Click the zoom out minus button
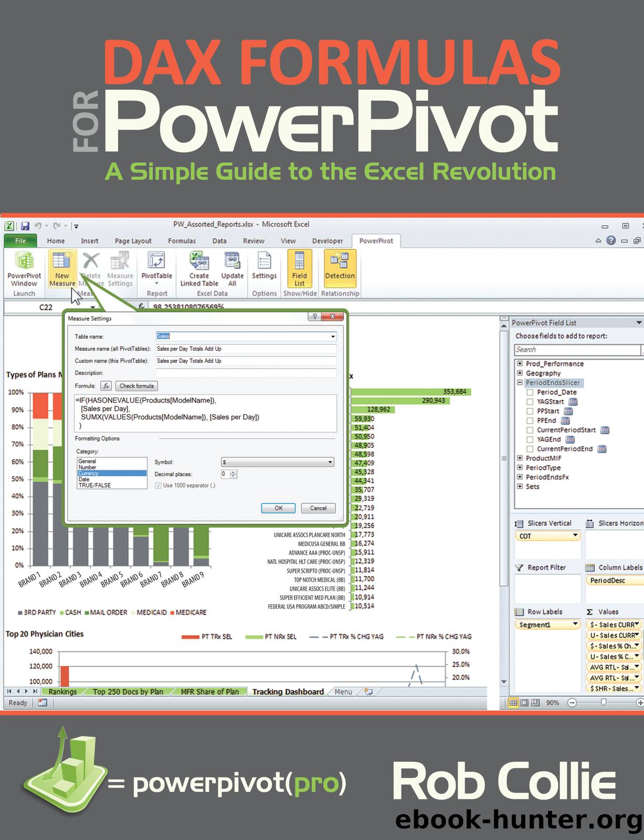The width and height of the screenshot is (644, 840). pos(572,702)
